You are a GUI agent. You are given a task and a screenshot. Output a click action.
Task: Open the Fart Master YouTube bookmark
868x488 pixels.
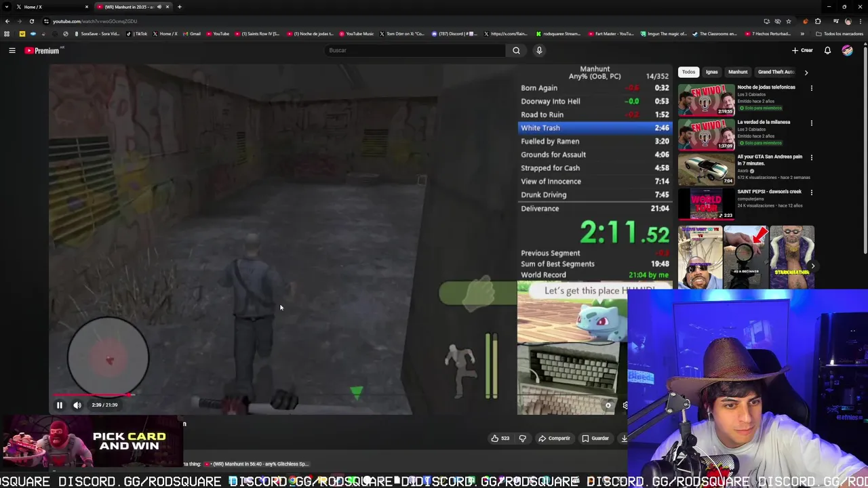(612, 34)
